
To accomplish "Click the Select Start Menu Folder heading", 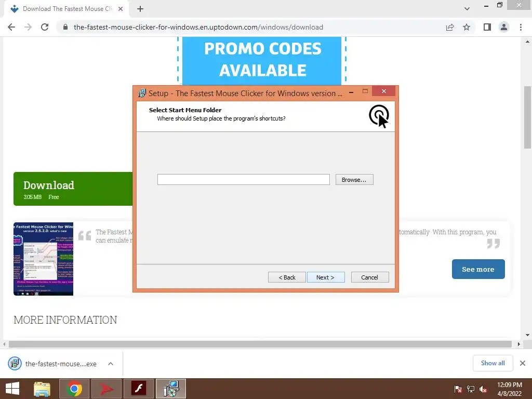I will [x=185, y=110].
